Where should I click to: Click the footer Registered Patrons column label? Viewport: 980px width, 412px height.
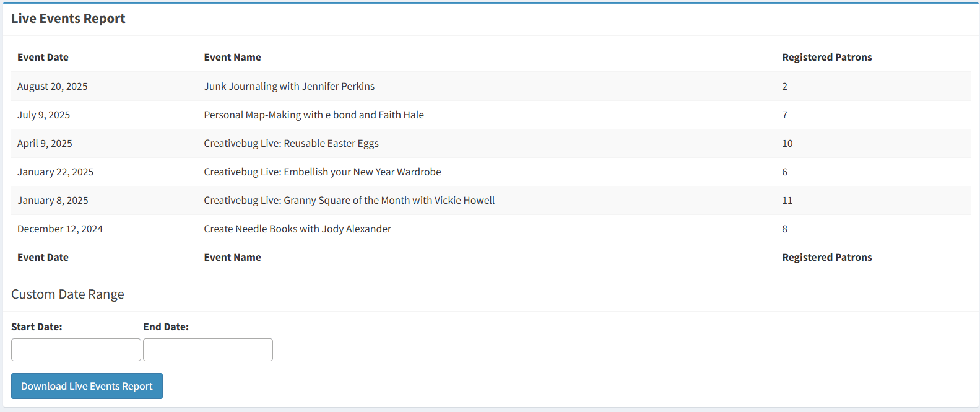(x=826, y=257)
